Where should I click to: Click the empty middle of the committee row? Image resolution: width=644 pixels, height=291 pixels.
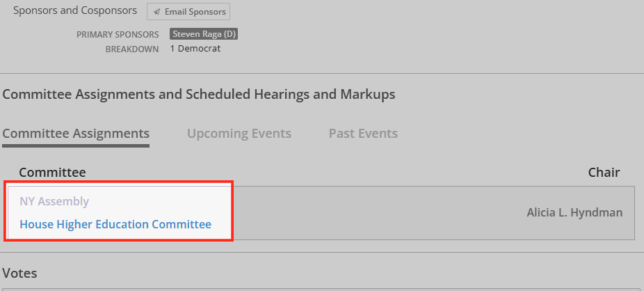click(x=370, y=213)
